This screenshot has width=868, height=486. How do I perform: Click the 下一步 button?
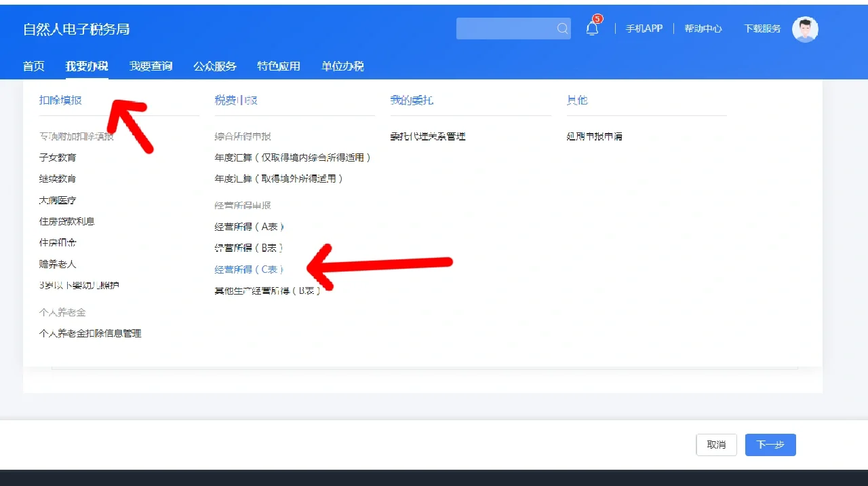pyautogui.click(x=770, y=445)
